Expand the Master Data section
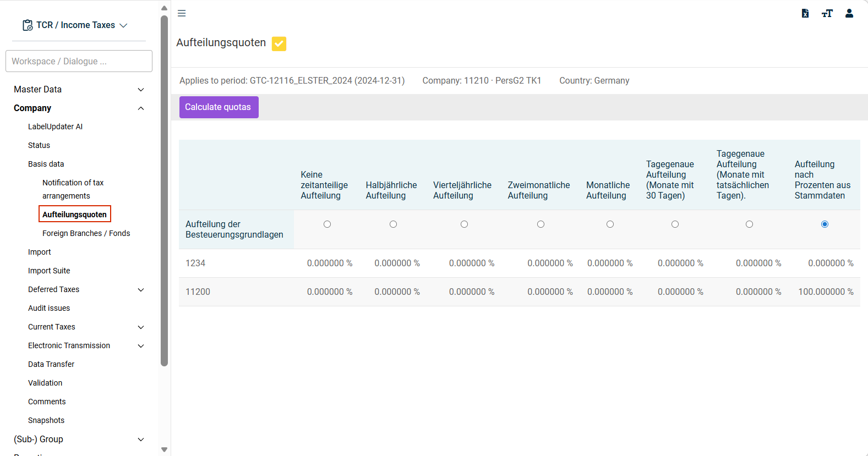868x456 pixels. (x=141, y=90)
